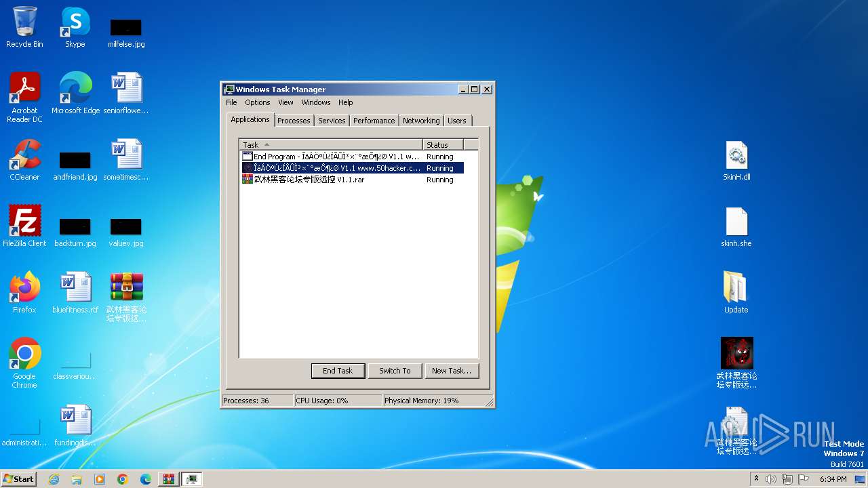Click the Switch To button
Viewport: 868px width, 488px height.
(395, 371)
